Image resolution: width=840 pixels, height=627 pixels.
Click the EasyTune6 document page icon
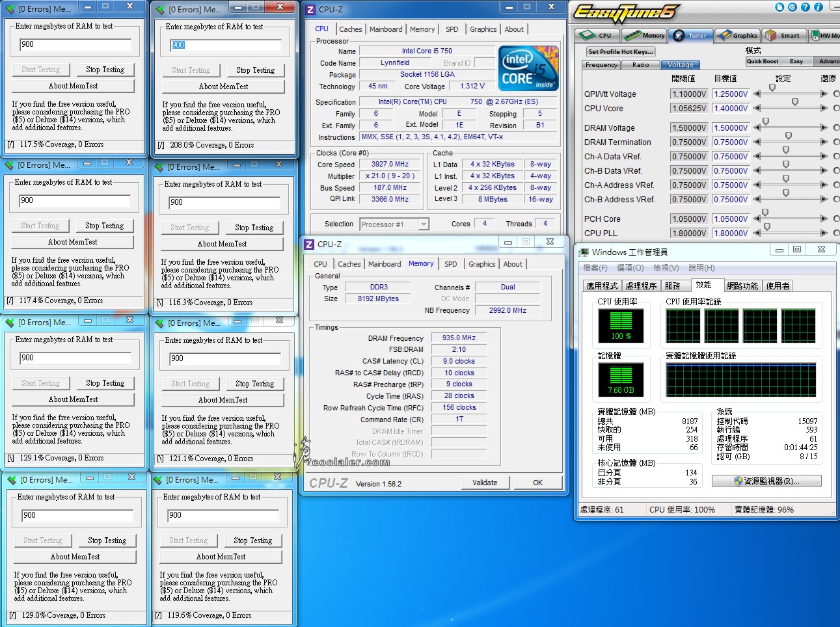pyautogui.click(x=779, y=7)
